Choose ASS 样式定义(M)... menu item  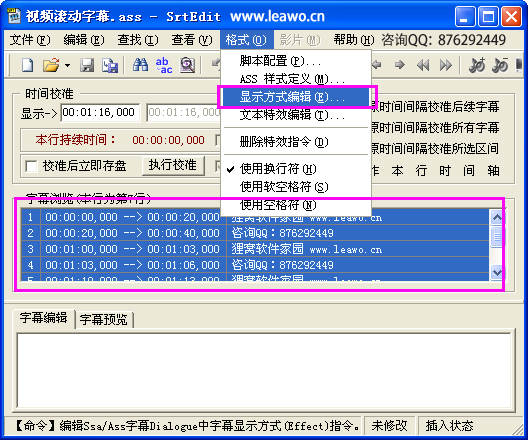(x=296, y=79)
